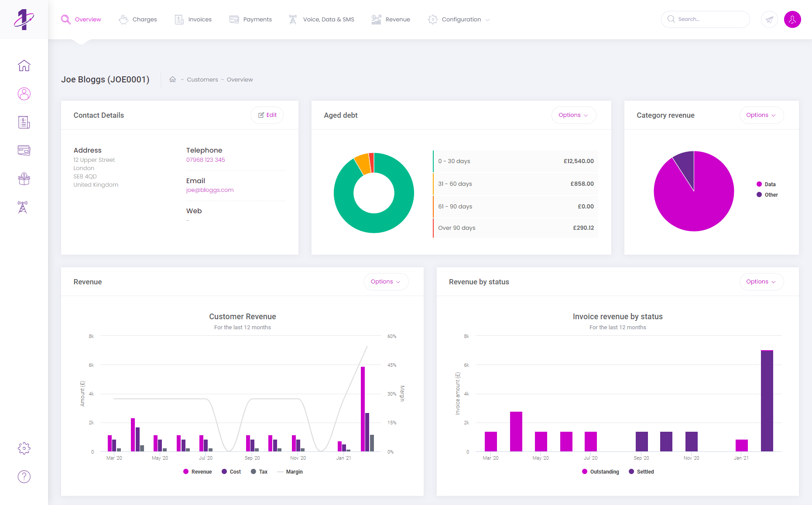This screenshot has height=505, width=812.
Task: Toggle Revenue series in Customer Revenue legend
Action: pos(197,472)
